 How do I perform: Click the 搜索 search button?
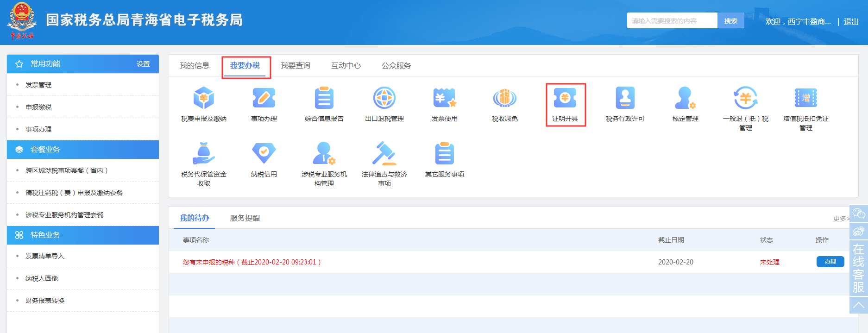click(x=731, y=21)
